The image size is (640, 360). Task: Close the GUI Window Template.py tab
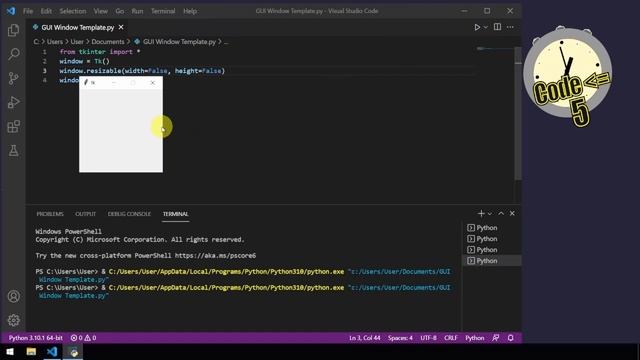121,27
